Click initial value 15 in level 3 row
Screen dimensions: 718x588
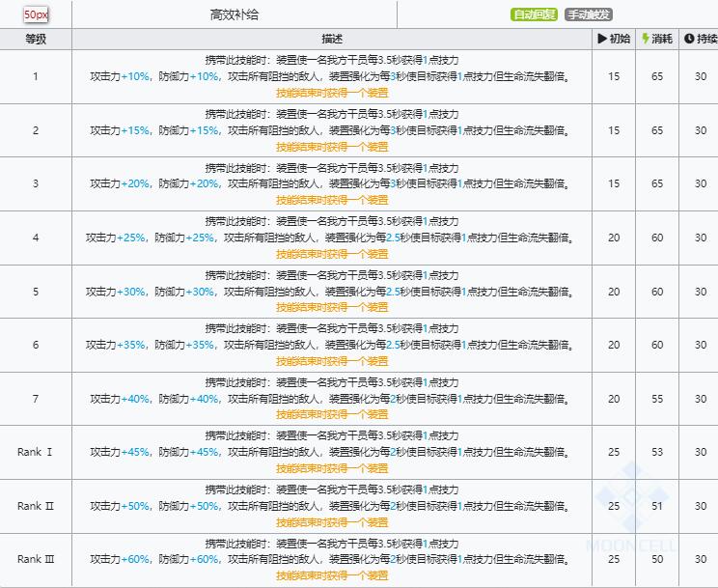pyautogui.click(x=614, y=183)
